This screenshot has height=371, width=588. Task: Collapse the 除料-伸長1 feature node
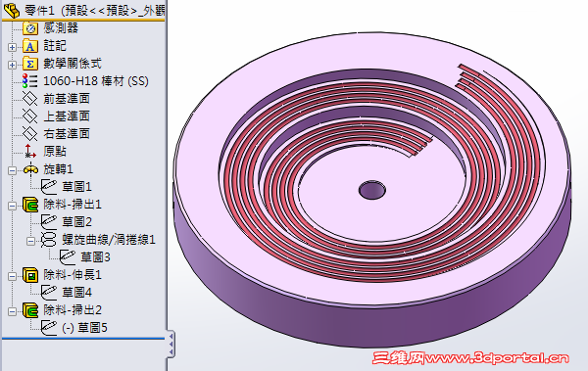tap(12, 276)
